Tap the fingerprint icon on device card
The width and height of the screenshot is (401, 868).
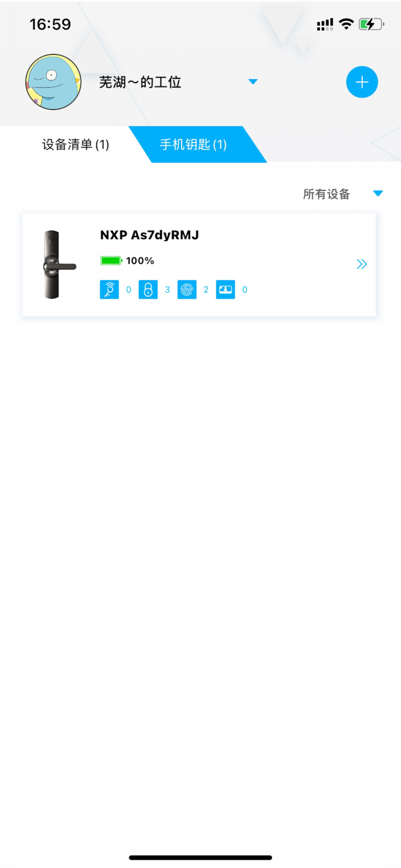pos(187,289)
